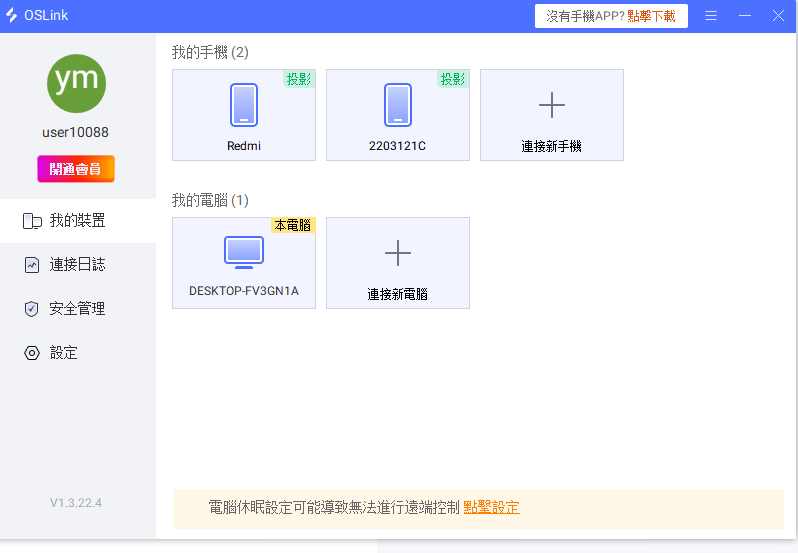The width and height of the screenshot is (798, 553).
Task: Click the 開通會員 button
Action: tap(76, 169)
